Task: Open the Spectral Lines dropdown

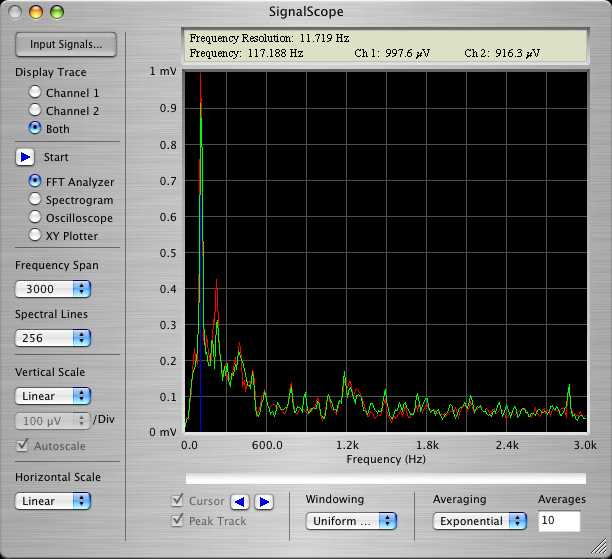Action: [53, 338]
